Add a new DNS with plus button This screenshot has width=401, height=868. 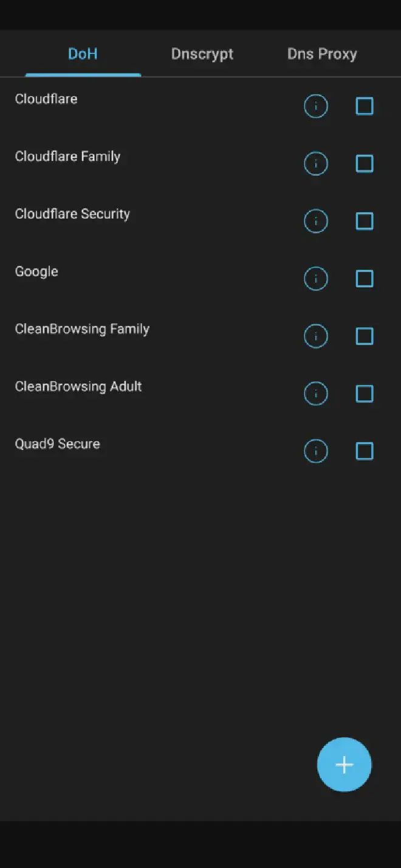pyautogui.click(x=344, y=765)
